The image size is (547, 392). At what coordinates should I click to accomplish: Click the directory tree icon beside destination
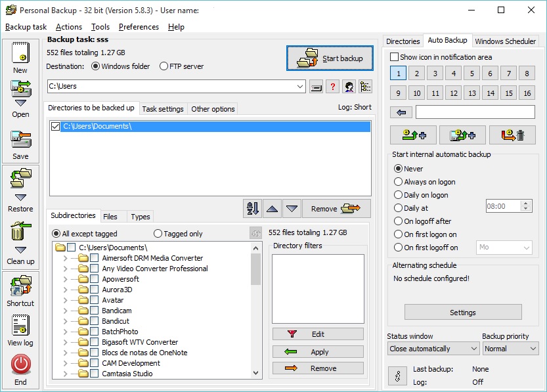[x=366, y=87]
